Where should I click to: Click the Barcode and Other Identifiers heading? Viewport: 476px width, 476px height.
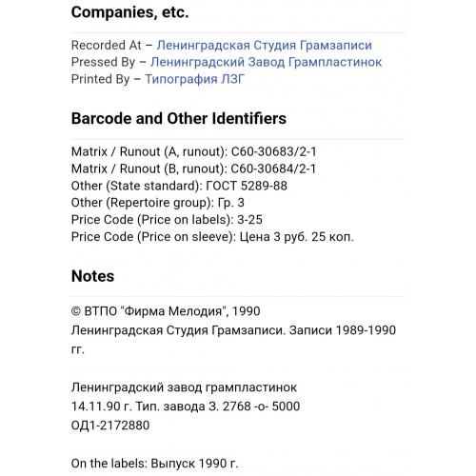tap(179, 118)
